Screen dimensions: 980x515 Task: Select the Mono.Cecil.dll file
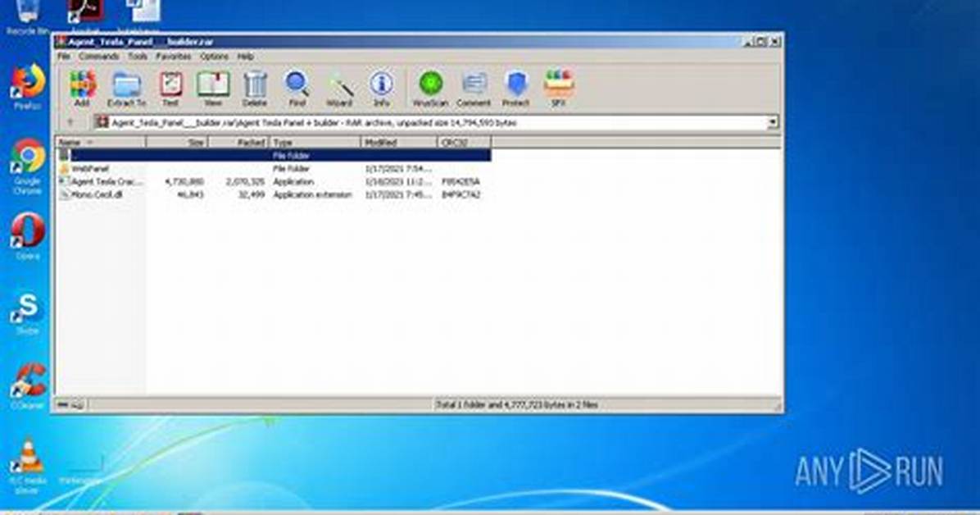tap(274, 194)
